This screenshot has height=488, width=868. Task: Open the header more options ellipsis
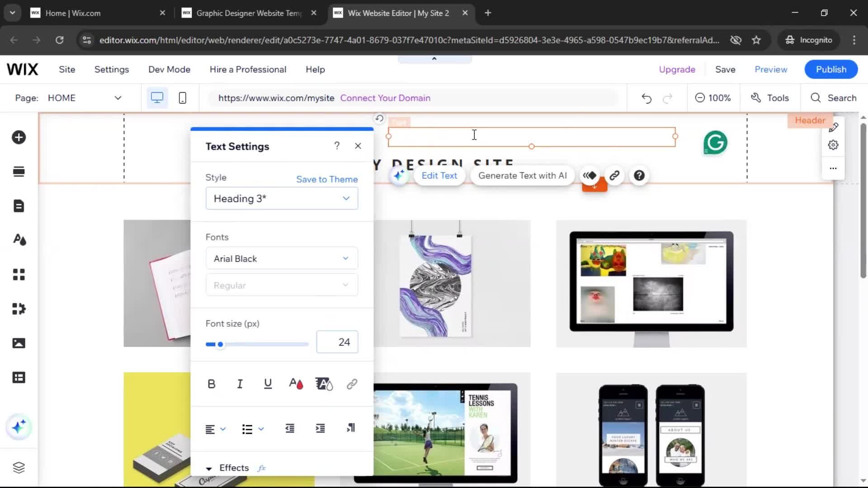[833, 168]
